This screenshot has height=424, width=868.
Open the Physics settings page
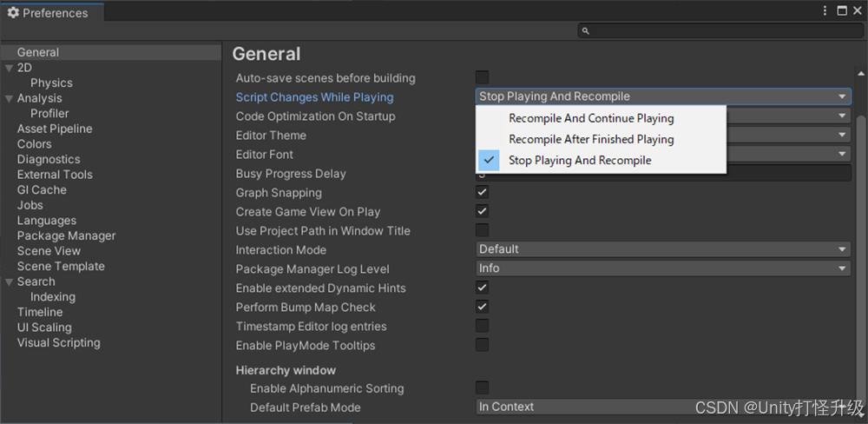point(51,83)
